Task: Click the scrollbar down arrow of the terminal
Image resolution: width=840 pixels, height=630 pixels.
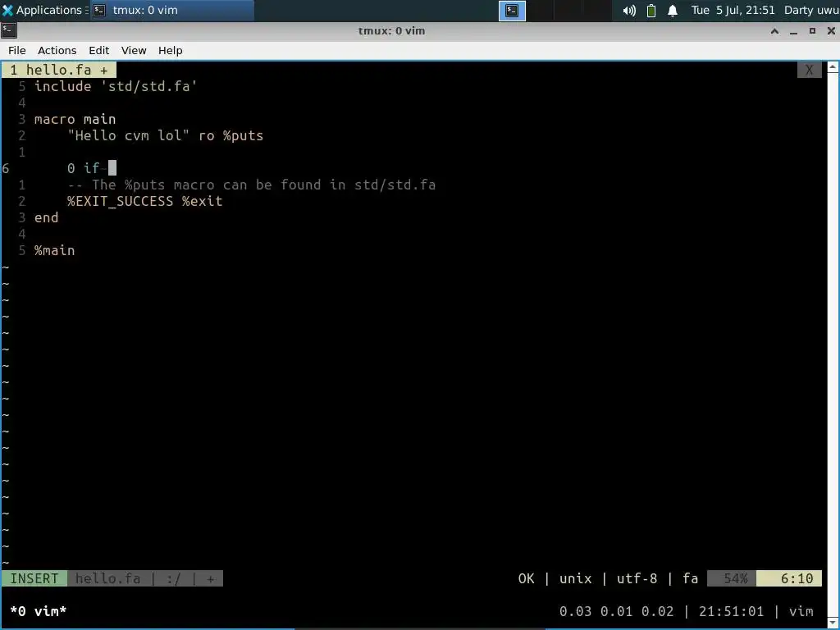Action: point(833,623)
